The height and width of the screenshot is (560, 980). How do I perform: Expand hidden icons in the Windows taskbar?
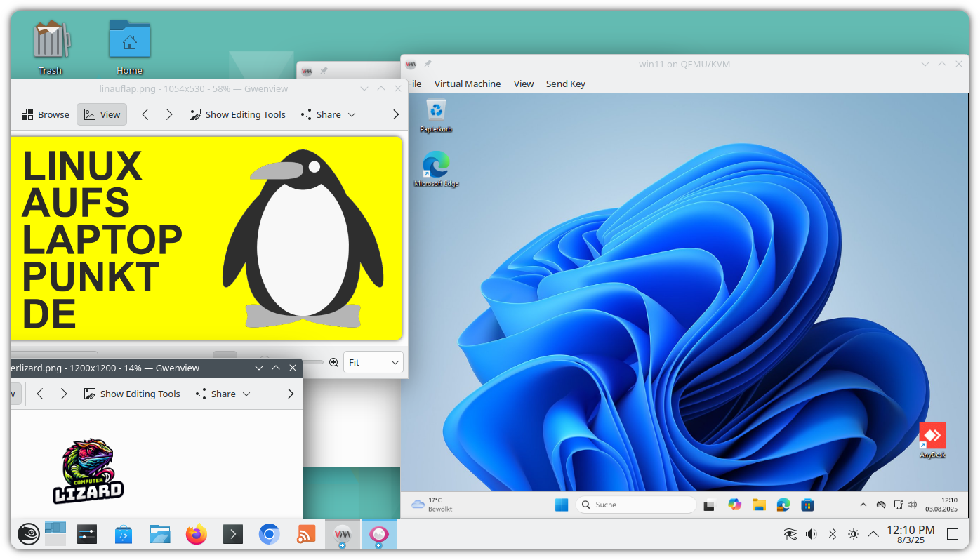click(863, 505)
